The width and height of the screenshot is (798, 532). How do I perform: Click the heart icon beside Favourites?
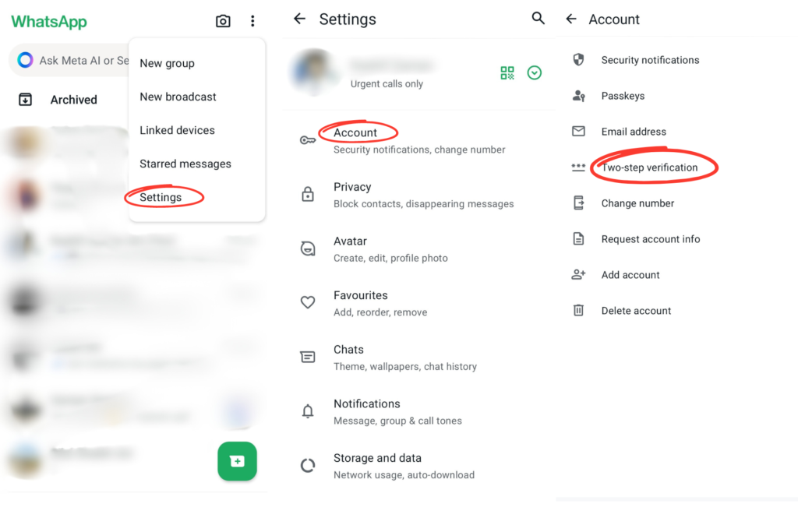pos(307,302)
